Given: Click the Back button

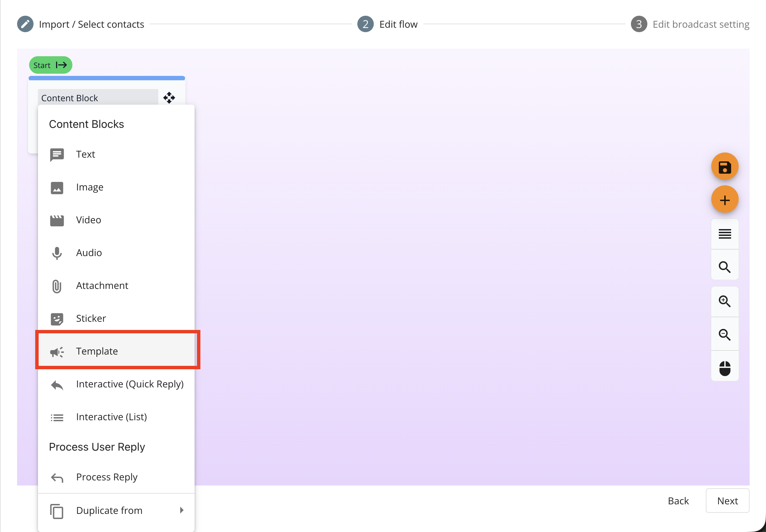Looking at the screenshot, I should 678,501.
